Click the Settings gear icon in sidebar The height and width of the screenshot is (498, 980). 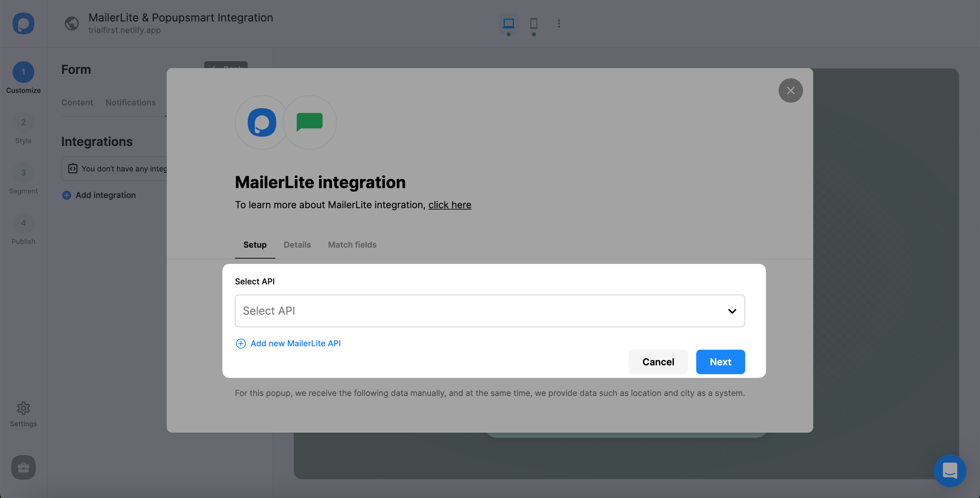coord(23,408)
